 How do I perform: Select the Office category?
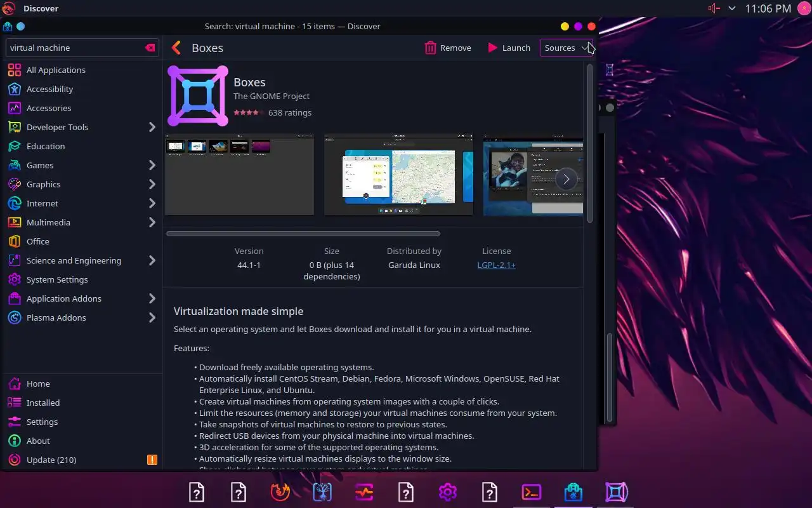coord(81,241)
